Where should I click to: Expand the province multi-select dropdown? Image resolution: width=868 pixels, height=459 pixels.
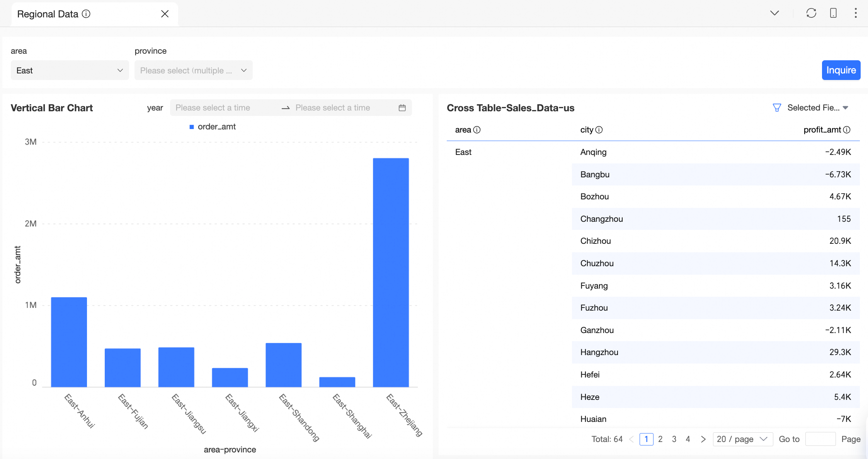click(x=193, y=70)
